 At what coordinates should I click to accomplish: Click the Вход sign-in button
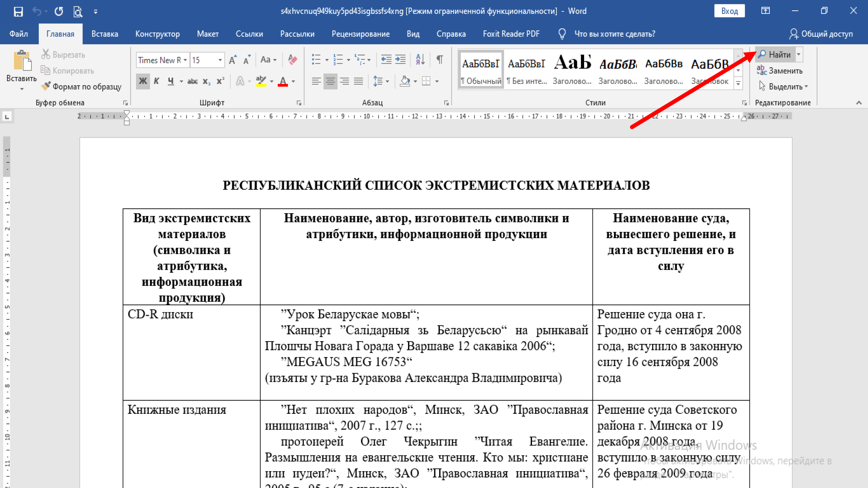tap(729, 11)
